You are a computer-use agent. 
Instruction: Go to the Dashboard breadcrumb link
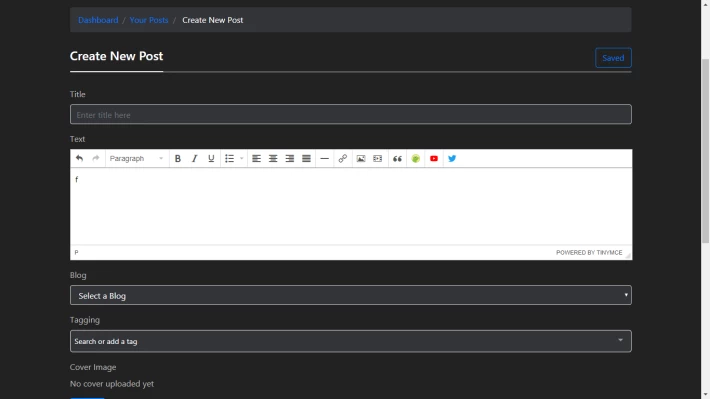(x=98, y=20)
